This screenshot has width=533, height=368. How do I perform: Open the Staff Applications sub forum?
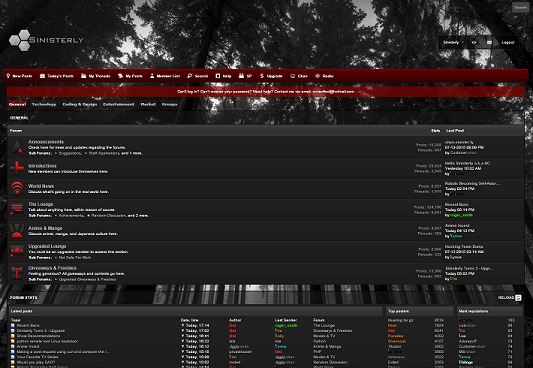pos(104,154)
